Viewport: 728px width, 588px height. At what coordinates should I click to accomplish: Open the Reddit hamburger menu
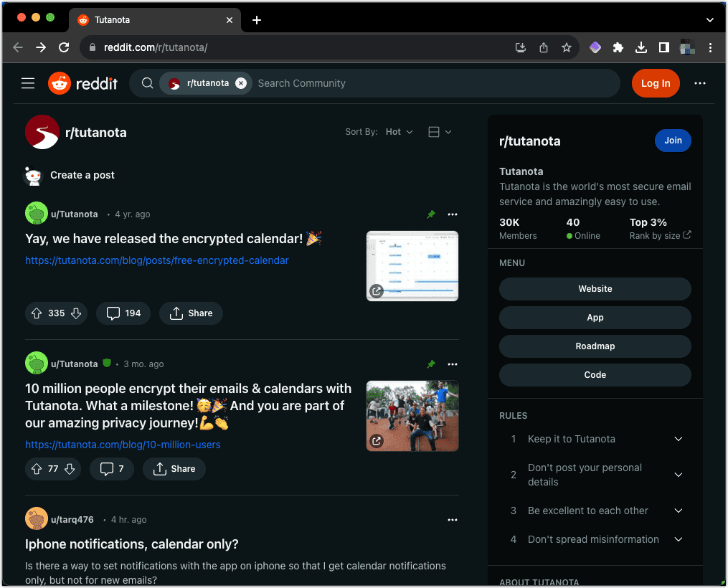point(28,83)
